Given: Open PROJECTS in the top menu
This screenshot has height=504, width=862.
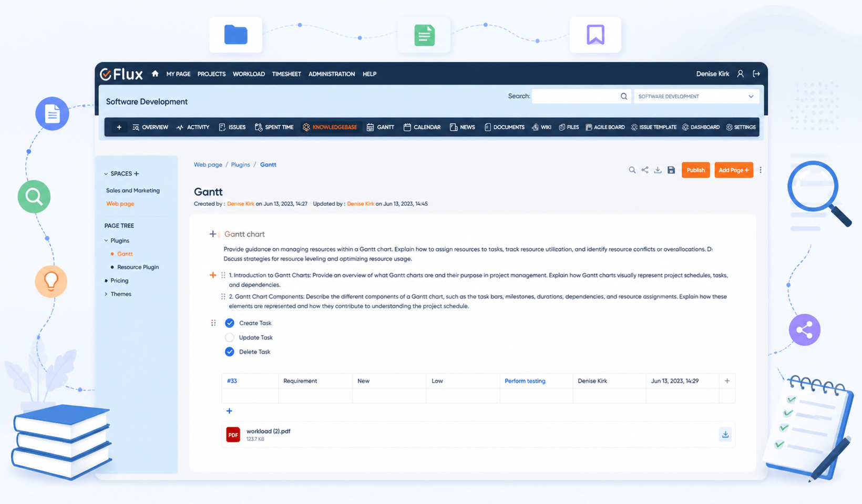Looking at the screenshot, I should 211,74.
